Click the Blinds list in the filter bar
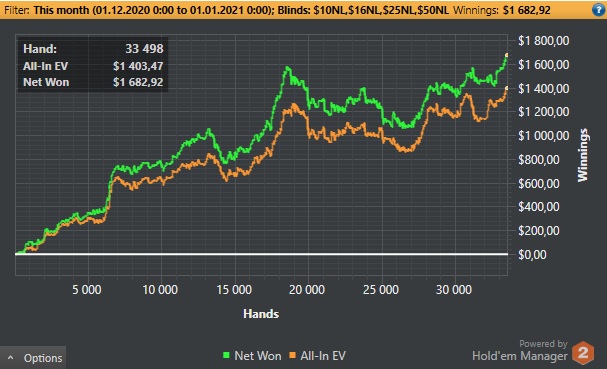The width and height of the screenshot is (607, 369). click(x=363, y=10)
